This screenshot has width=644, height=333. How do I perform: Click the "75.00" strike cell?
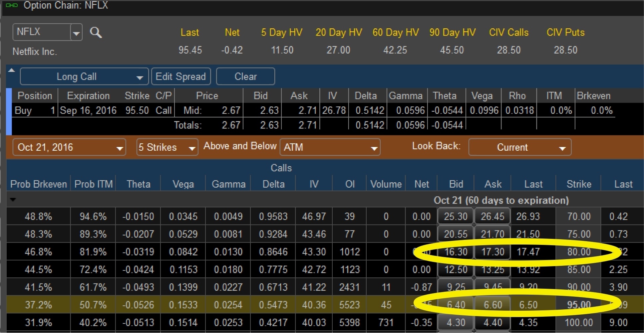tap(579, 234)
